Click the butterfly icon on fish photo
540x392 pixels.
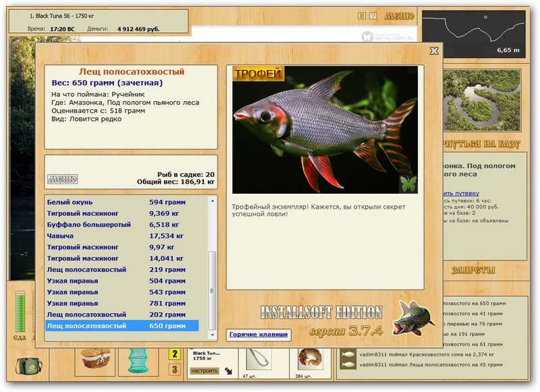click(x=408, y=184)
